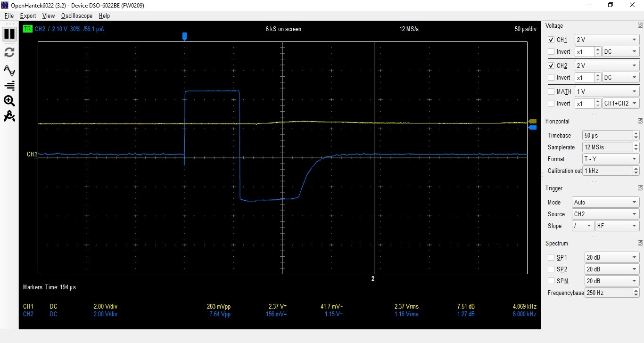Enable SP2 spectrum checkbox
This screenshot has height=343, width=644.
click(551, 269)
